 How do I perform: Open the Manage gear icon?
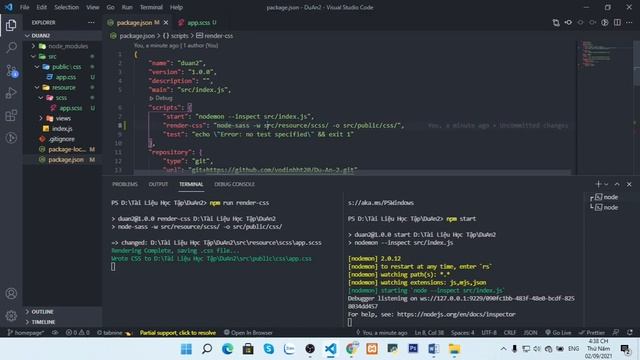11,315
